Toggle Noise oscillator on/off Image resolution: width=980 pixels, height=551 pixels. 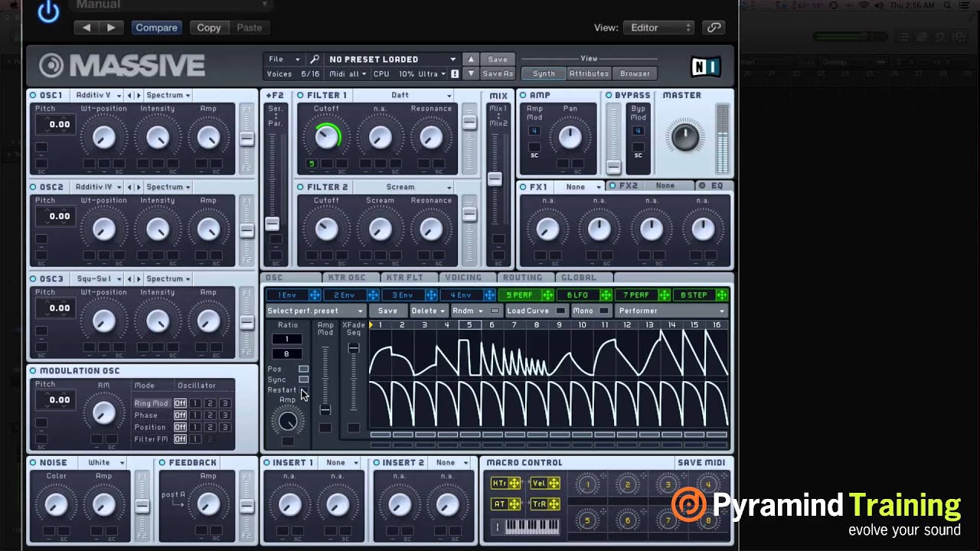33,463
